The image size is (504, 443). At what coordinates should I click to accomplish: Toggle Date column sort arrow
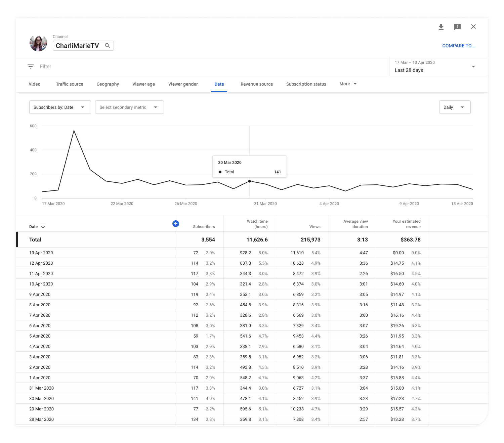coord(43,227)
